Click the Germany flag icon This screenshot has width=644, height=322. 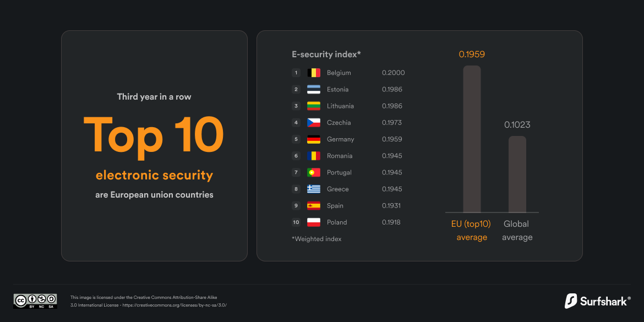314,139
